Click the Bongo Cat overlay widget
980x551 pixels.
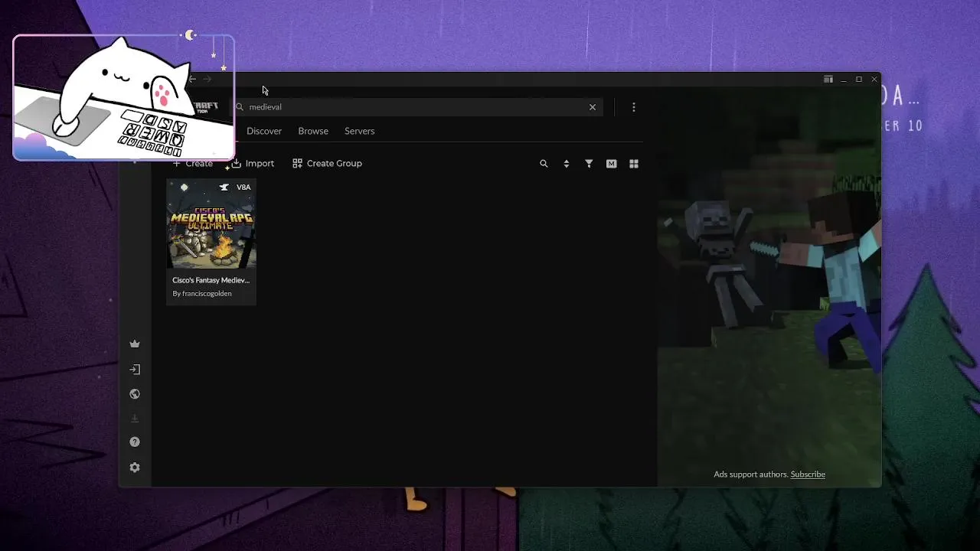[x=123, y=97]
